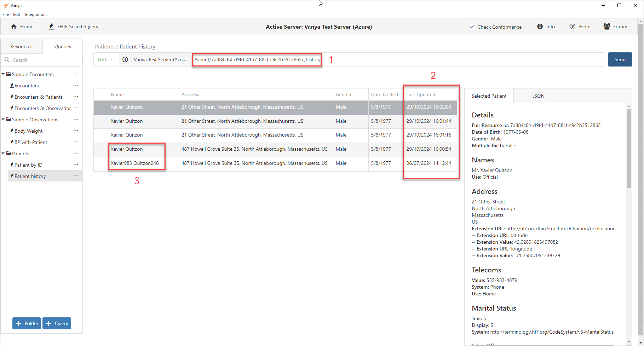Click the Send button
644x346 pixels.
click(x=620, y=59)
